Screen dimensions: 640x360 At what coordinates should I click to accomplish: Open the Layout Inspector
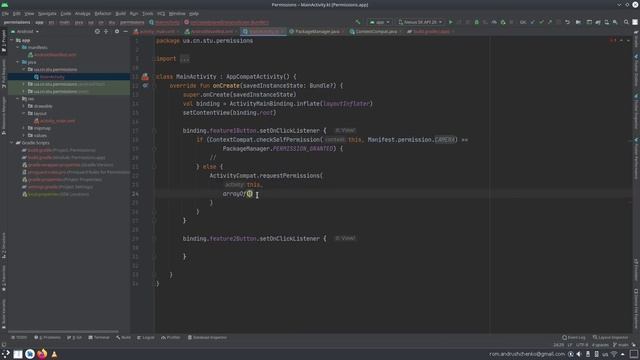click(611, 338)
